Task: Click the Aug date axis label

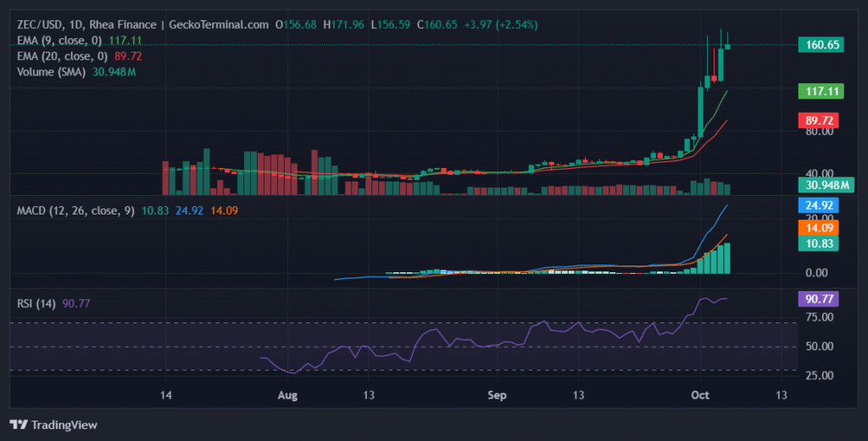Action: click(287, 395)
